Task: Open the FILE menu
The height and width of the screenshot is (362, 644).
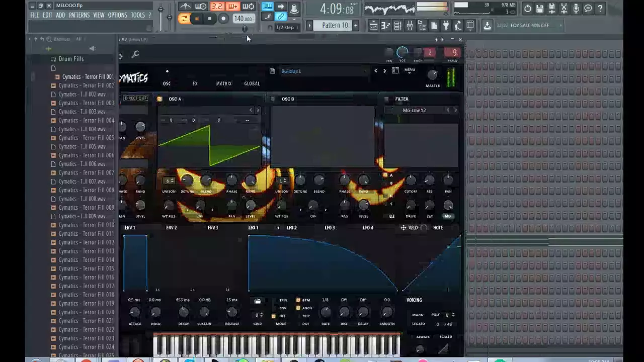Action: click(34, 16)
